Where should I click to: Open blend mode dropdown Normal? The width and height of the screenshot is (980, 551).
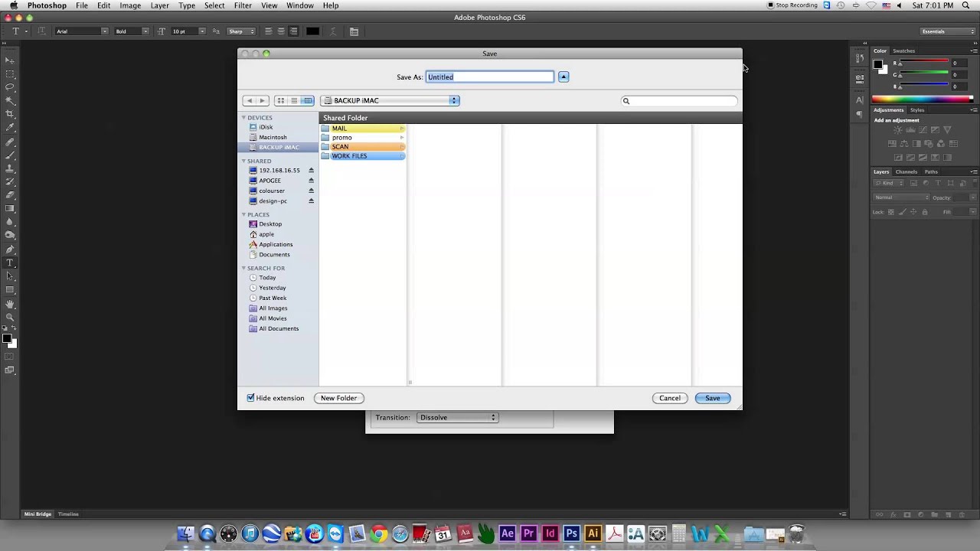click(902, 197)
